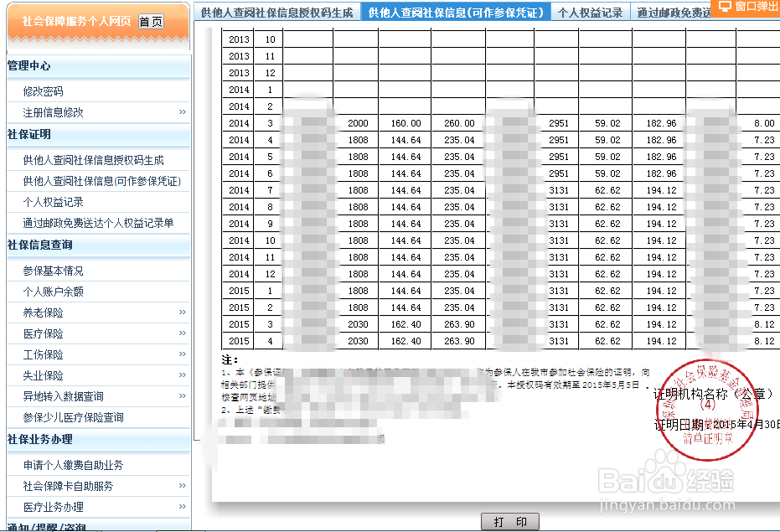Click 2030 in the 2015 month 4 row
The image size is (780, 532).
pyautogui.click(x=359, y=341)
